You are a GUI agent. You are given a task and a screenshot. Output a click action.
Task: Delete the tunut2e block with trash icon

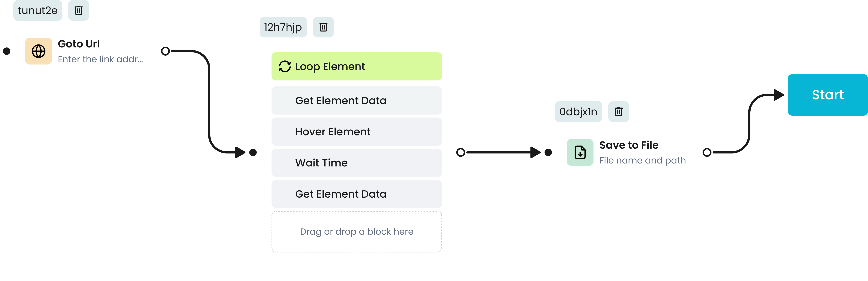[78, 10]
